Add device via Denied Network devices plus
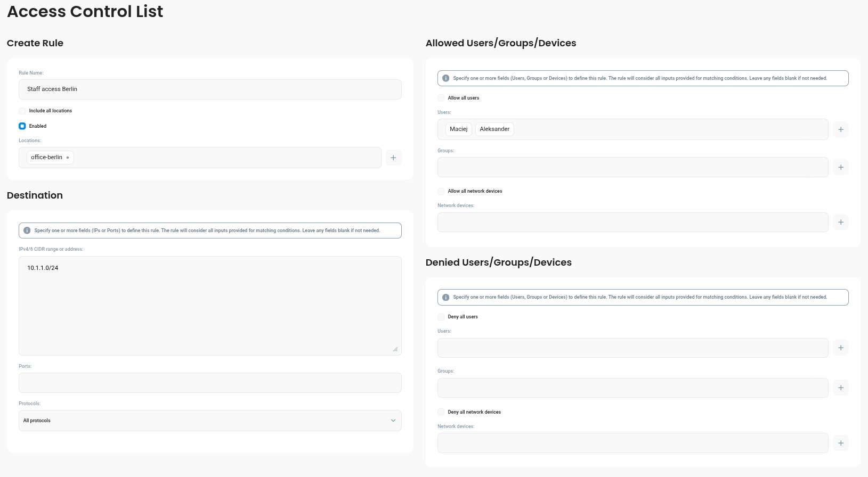Image resolution: width=868 pixels, height=477 pixels. (840, 443)
